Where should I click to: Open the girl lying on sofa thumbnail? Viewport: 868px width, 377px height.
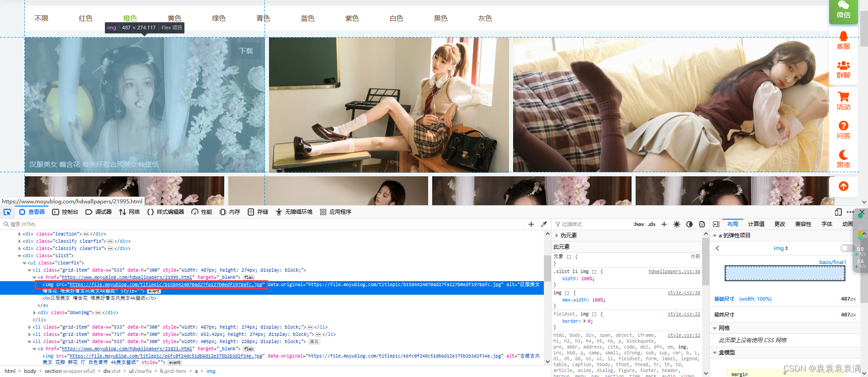(x=671, y=105)
